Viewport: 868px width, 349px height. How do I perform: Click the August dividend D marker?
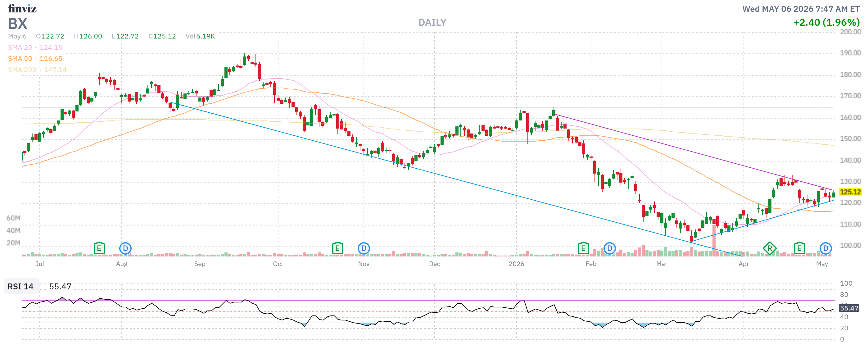125,249
